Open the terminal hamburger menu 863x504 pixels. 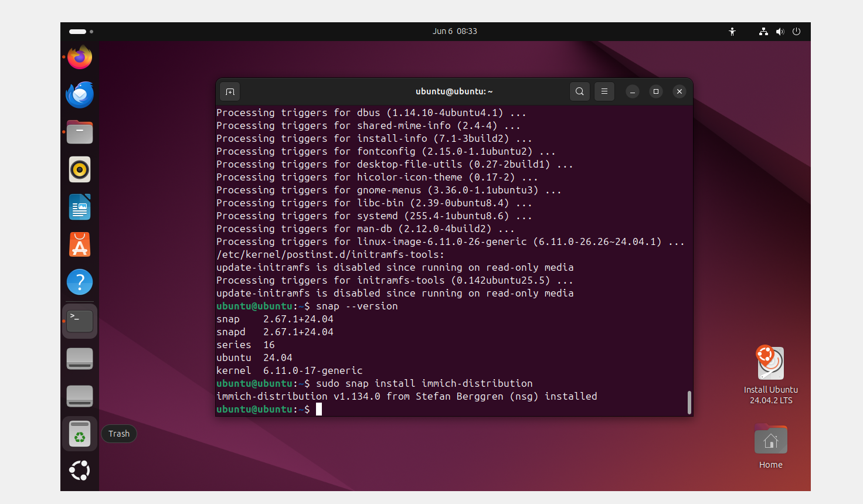pos(604,91)
